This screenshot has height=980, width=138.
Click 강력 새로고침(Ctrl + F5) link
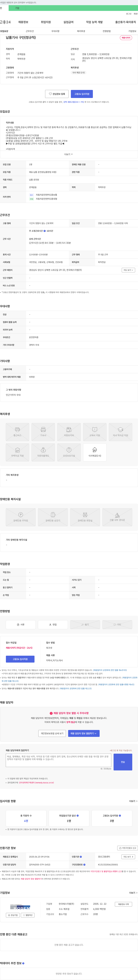(74, 102)
